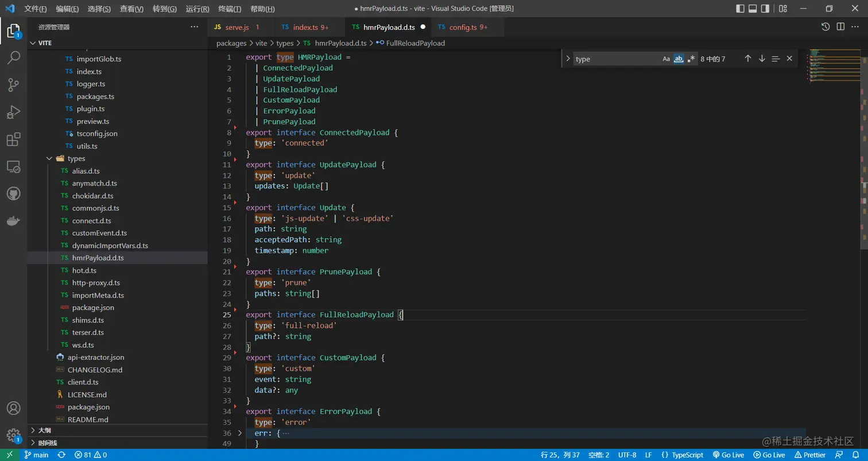The height and width of the screenshot is (461, 868).
Task: Open the Docker view in activity bar
Action: pos(13,220)
